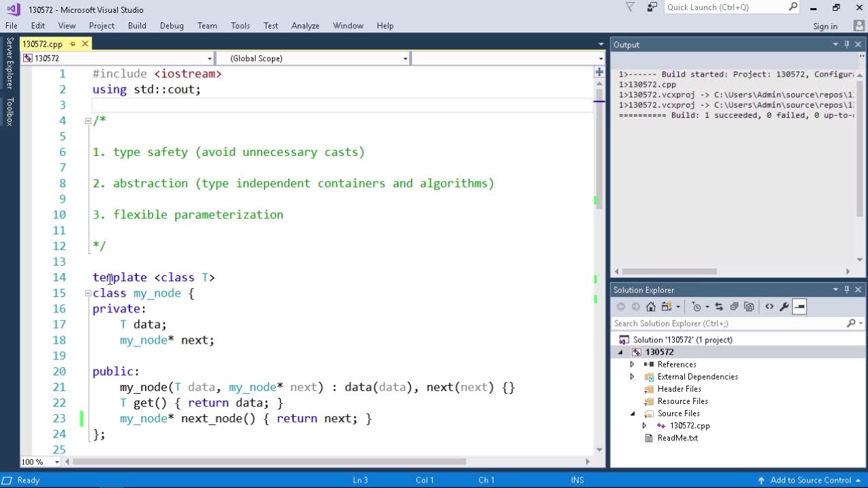Click the Send Feedback icon

[x=652, y=7]
